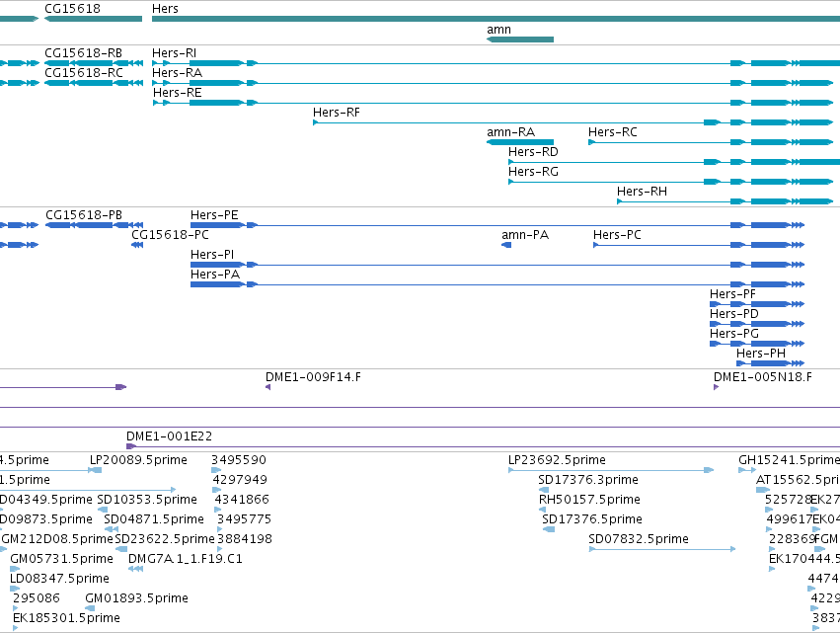Click the EK185301.5prime EST label
The image size is (840, 633).
coord(66,619)
